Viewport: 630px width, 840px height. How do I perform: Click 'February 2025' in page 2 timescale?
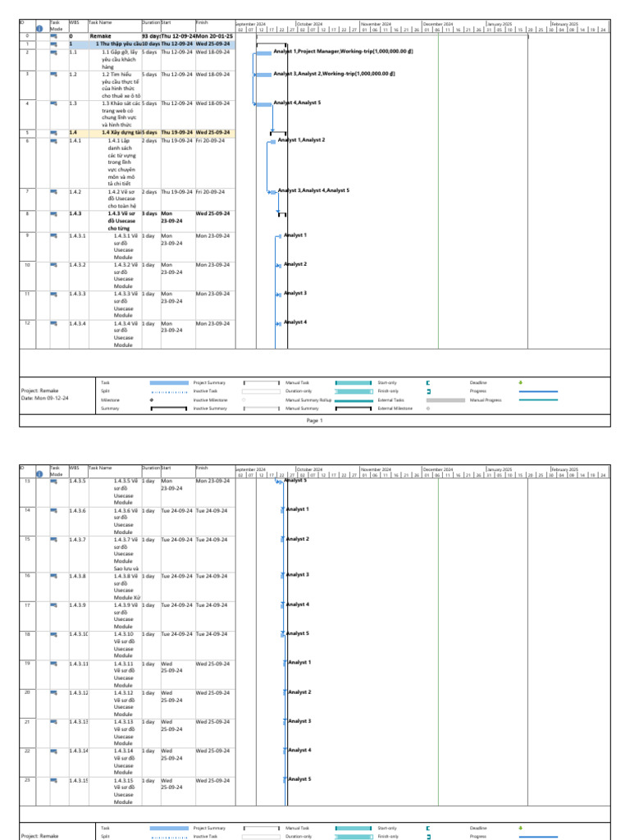click(x=564, y=469)
